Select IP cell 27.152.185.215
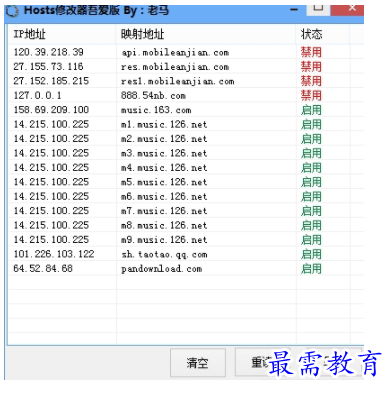 click(x=51, y=81)
